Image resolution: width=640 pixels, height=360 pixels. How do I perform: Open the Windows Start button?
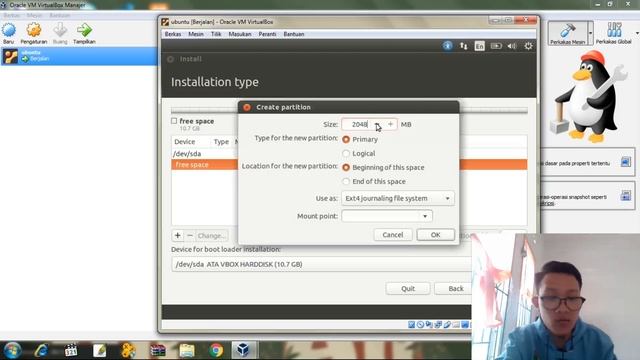[12, 350]
